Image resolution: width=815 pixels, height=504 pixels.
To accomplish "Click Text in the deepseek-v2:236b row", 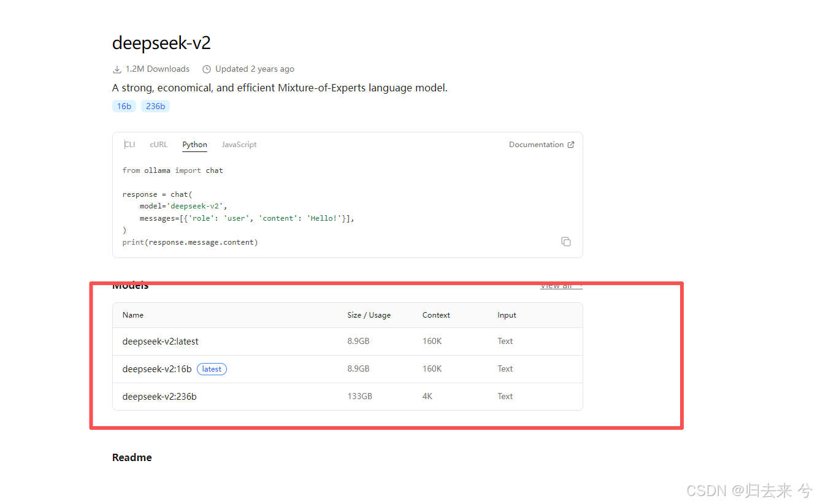I will tap(505, 396).
